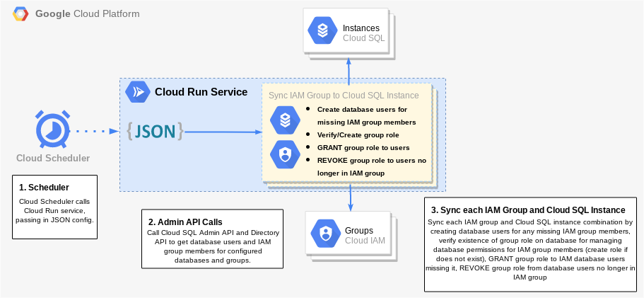Select bullet "GRANT group role to users"
The height and width of the screenshot is (298, 644).
[363, 147]
